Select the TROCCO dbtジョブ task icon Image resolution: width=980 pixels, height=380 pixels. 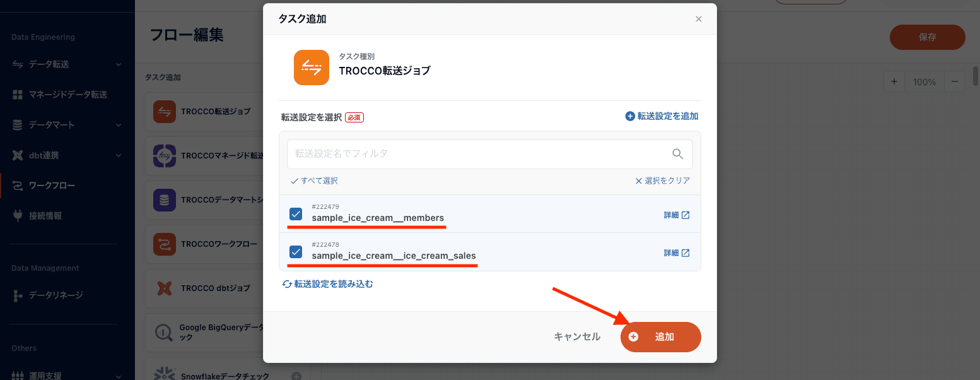(x=164, y=288)
